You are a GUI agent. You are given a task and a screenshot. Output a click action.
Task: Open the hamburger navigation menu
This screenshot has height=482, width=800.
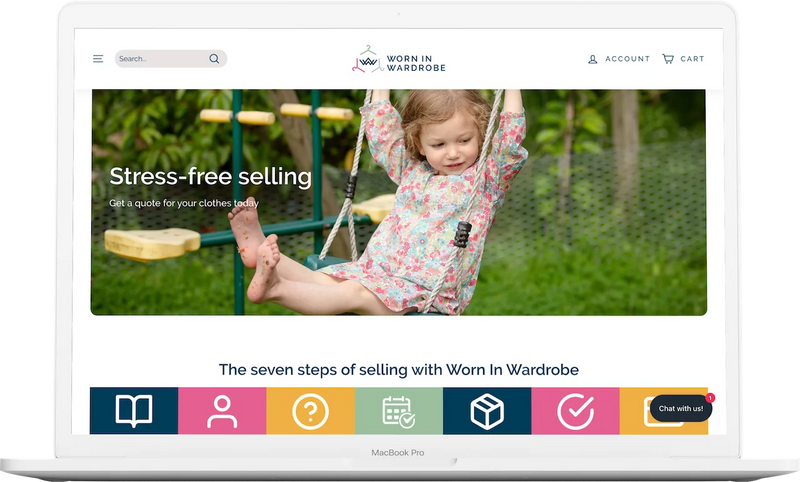pos(98,59)
